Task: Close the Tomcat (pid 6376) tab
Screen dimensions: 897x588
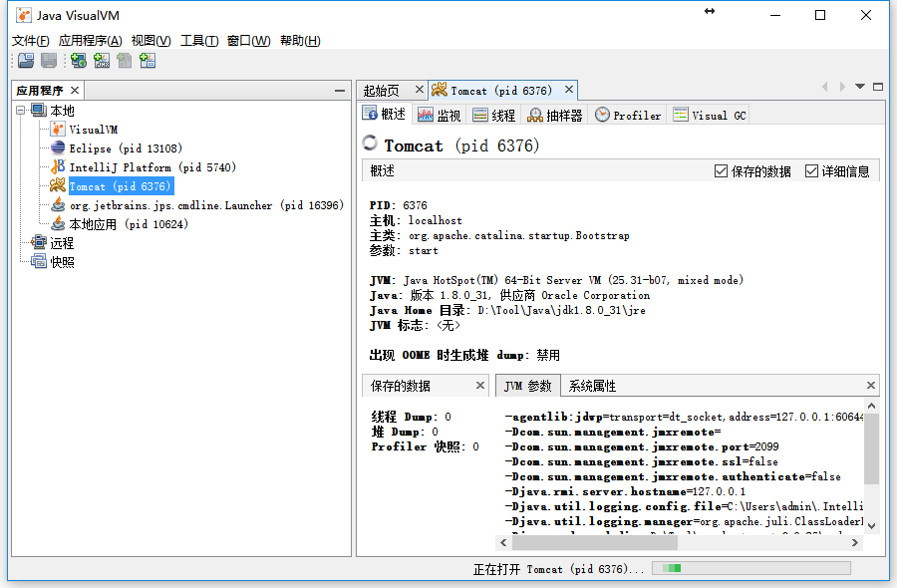Action: pos(569,90)
